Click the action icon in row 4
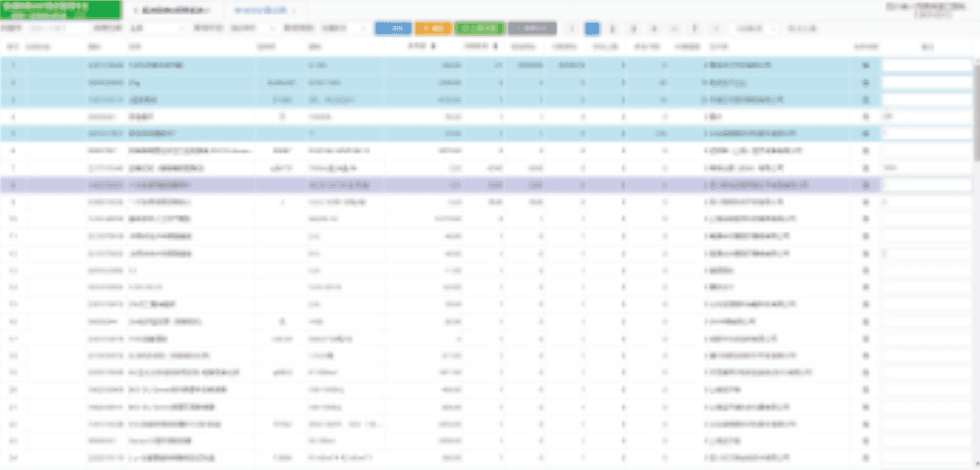 866,117
